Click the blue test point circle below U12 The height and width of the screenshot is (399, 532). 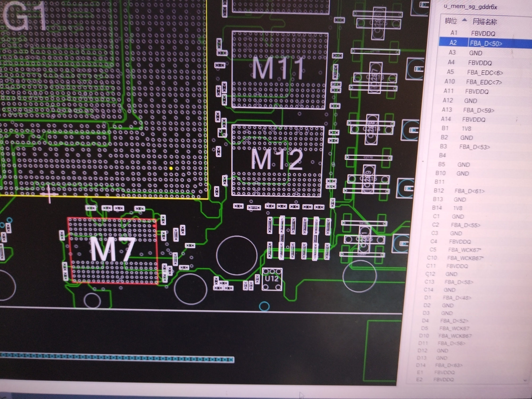264,306
